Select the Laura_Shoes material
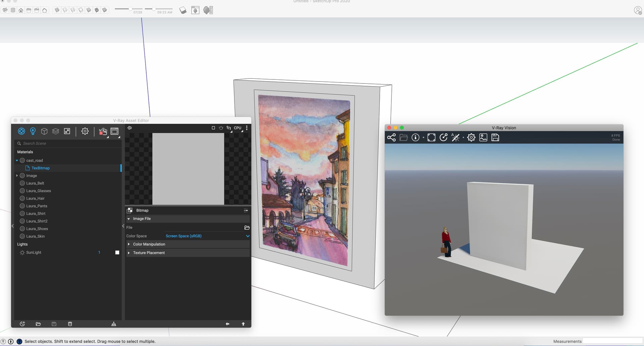 click(x=37, y=229)
